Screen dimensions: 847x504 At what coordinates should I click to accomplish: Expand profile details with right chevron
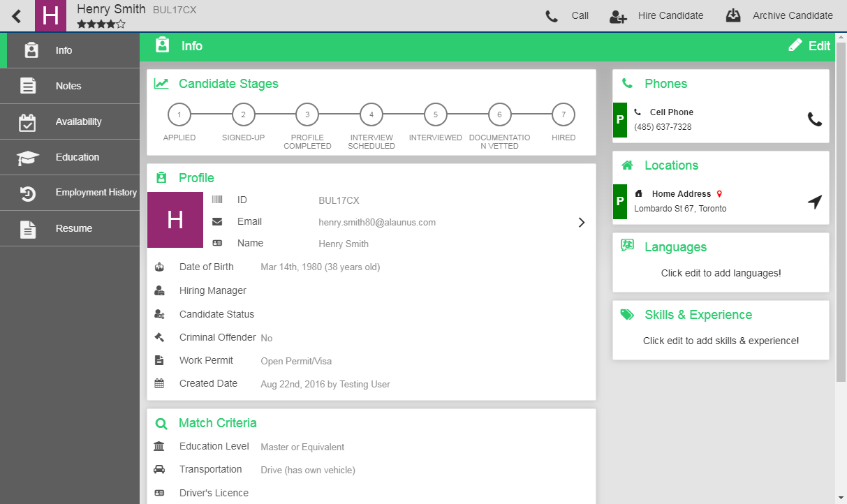click(582, 222)
